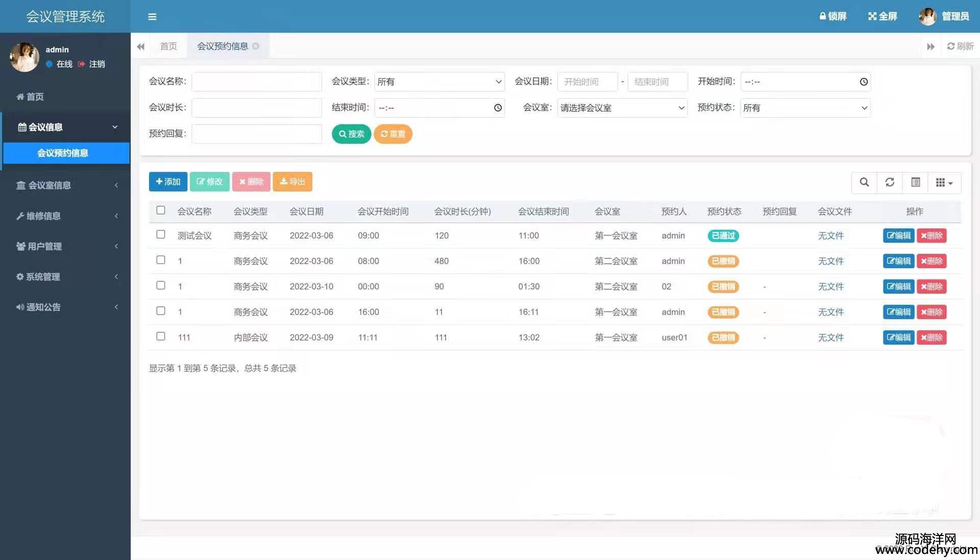Delete the 08:00 第二会议室 row

click(x=932, y=261)
